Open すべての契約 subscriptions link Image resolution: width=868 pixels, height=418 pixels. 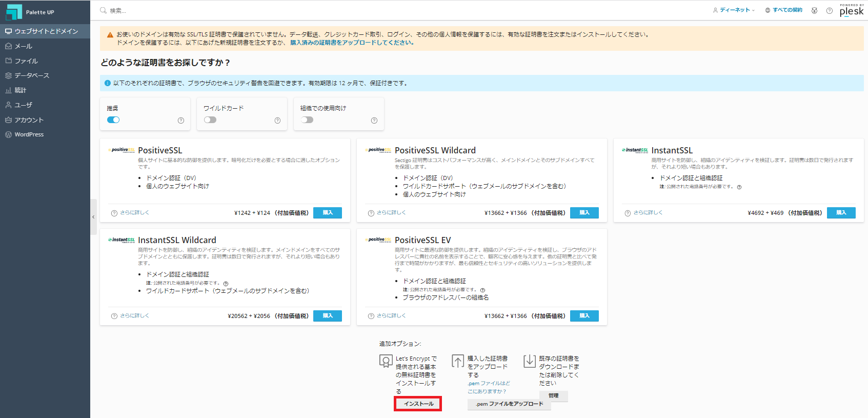(x=784, y=10)
